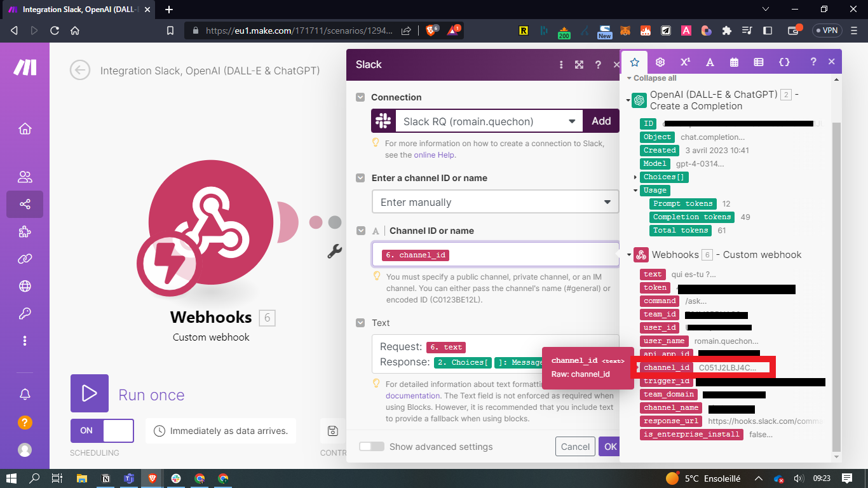Click the Run once play button
868x488 pixels.
pos(90,393)
